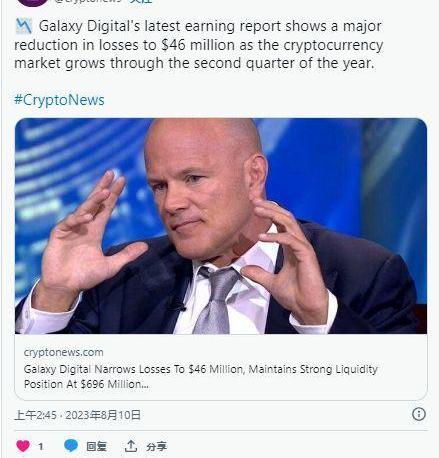Open the purple profile avatar
This screenshot has height=458, width=439.
(x=32, y=2)
